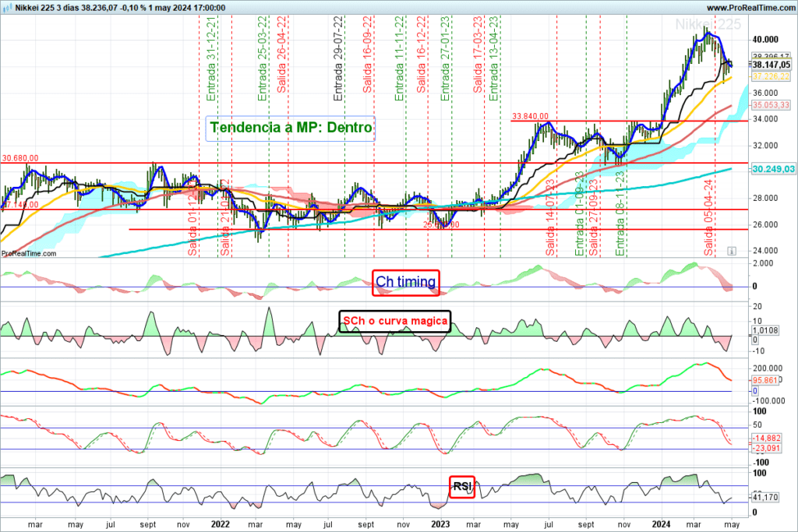This screenshot has width=798, height=532.
Task: Click the black 'Entrada 29-07-22' marker label
Action: click(x=338, y=58)
